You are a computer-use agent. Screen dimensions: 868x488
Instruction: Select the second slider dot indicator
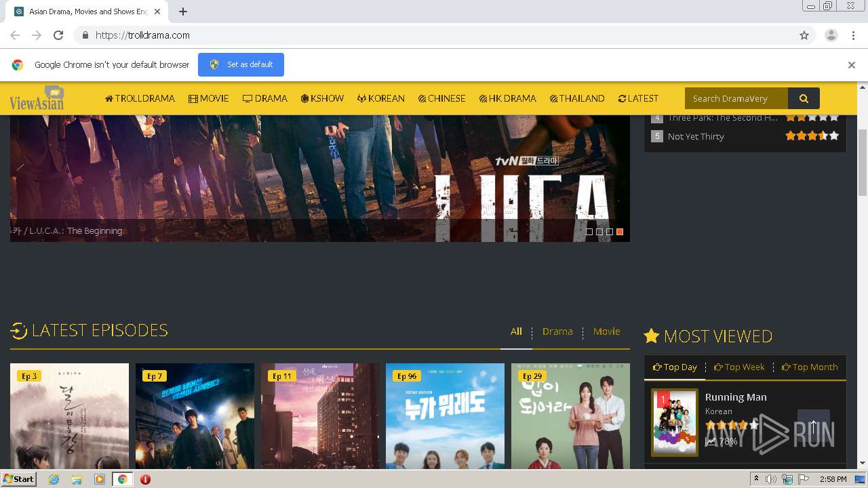[x=599, y=232]
